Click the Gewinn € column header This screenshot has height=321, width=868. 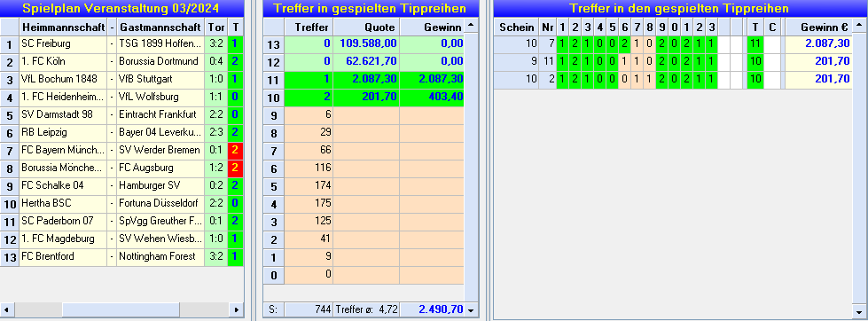click(818, 27)
